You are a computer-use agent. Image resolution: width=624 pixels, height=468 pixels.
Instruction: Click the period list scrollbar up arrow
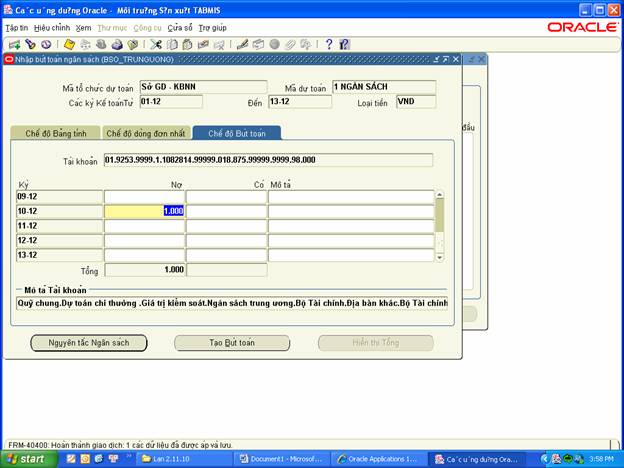click(439, 195)
